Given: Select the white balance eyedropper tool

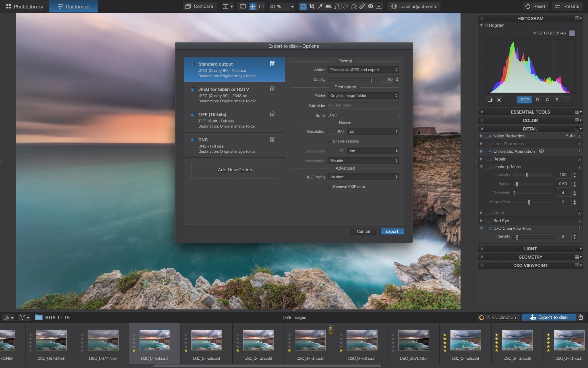Looking at the screenshot, I should [x=320, y=6].
